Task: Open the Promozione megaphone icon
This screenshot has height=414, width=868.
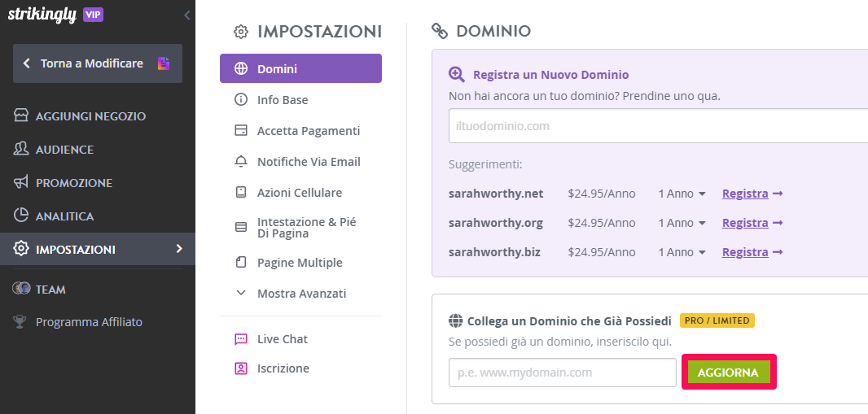Action: coord(20,182)
